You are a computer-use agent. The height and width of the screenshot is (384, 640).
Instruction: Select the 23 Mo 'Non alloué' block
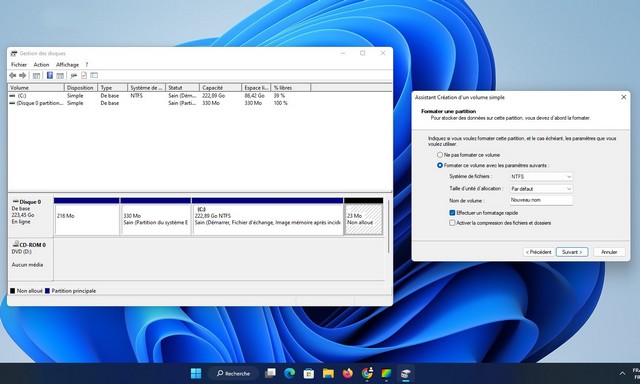pos(364,217)
